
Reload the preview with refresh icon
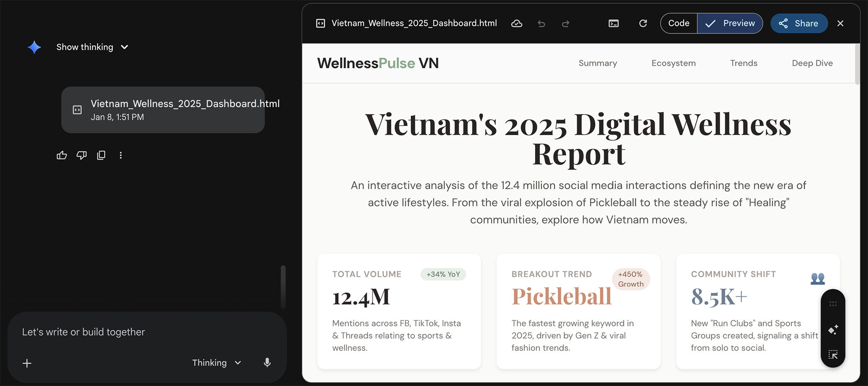(x=643, y=24)
